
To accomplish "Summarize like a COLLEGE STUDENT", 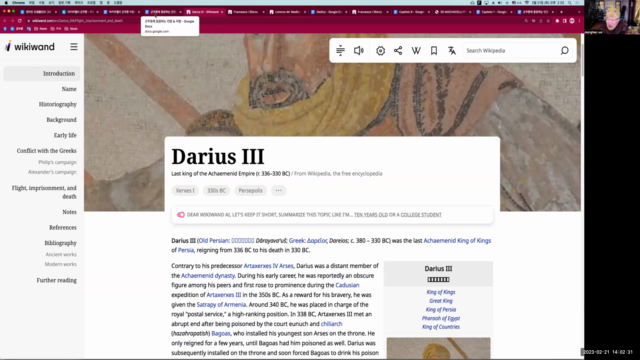I will 421,215.
